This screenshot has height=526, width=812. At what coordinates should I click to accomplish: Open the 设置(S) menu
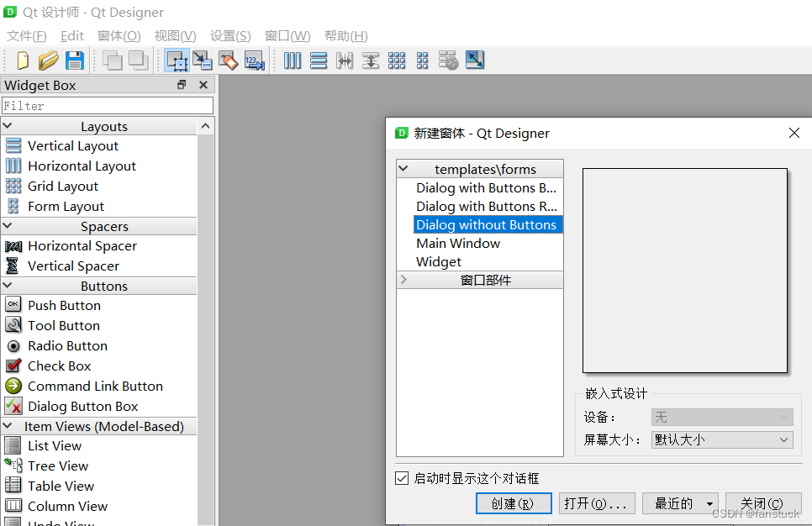230,36
